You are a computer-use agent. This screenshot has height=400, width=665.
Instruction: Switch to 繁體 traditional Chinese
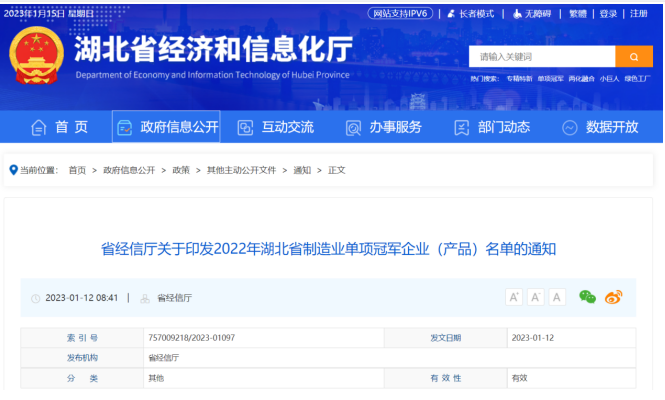(578, 14)
